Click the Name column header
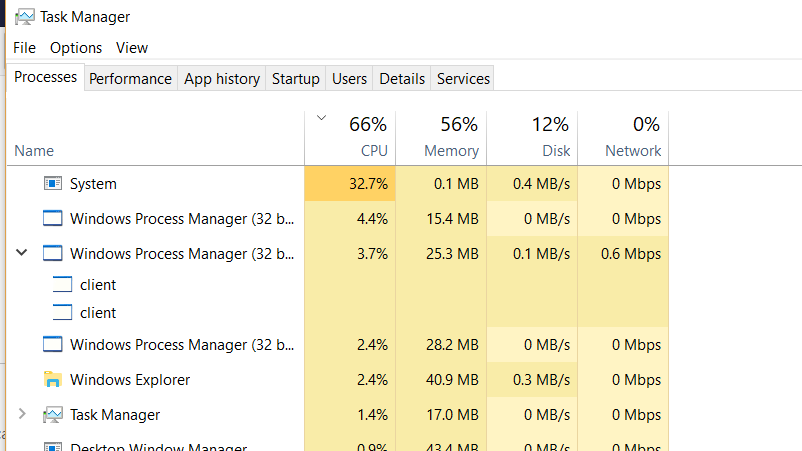 [x=155, y=138]
